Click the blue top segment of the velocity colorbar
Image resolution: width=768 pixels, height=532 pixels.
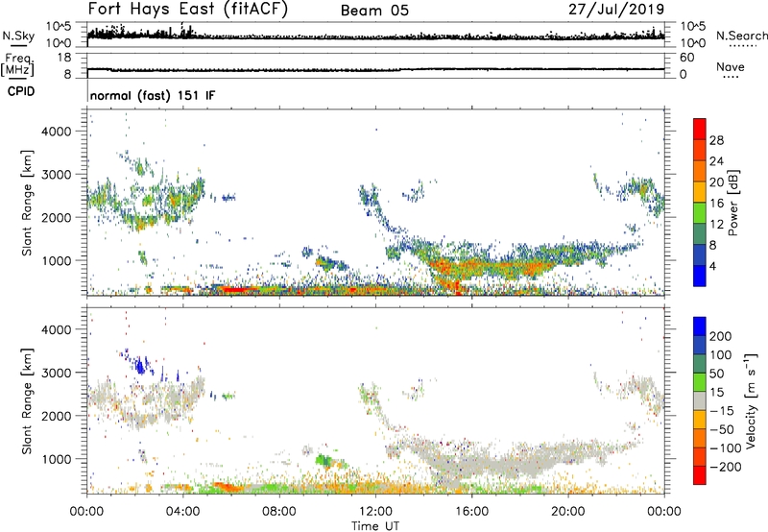point(700,326)
